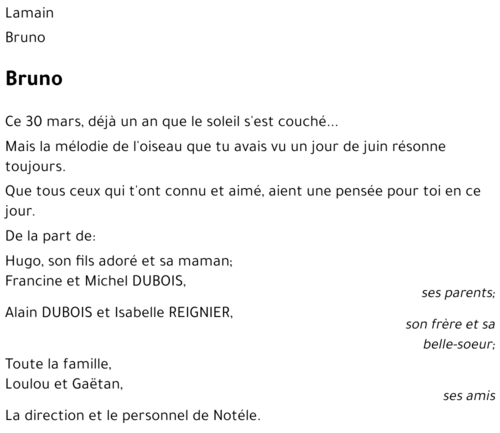Click the small 'Bruno' text under Lamain
This screenshot has height=433, width=500.
coord(25,37)
